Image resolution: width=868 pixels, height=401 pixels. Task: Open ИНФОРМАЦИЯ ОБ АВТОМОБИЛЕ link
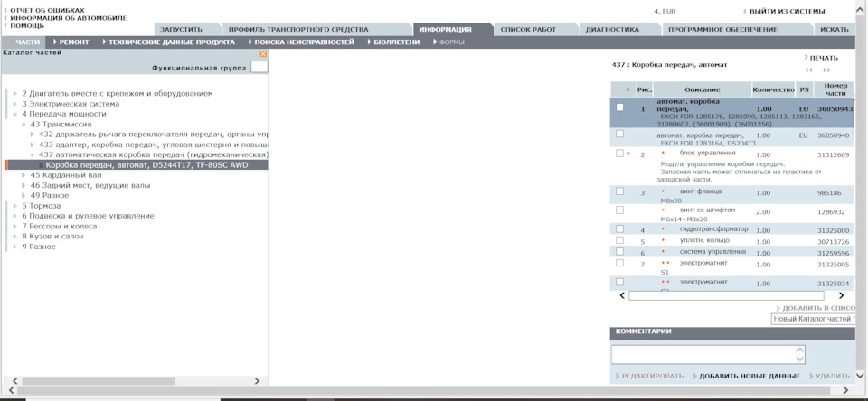68,18
